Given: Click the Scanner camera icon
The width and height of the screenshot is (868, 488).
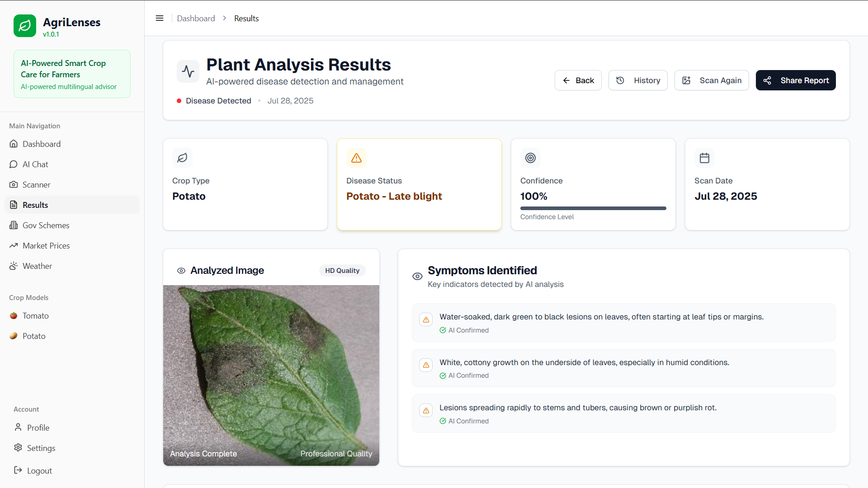Looking at the screenshot, I should pyautogui.click(x=14, y=184).
